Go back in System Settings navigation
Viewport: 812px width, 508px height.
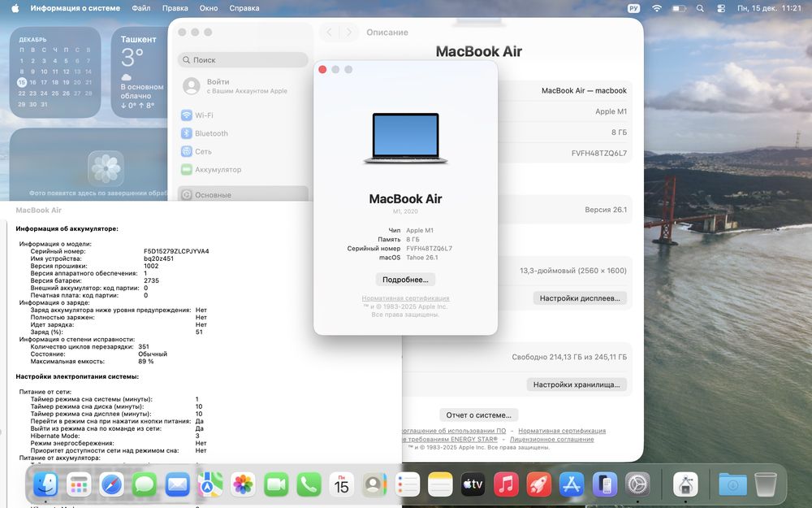pos(329,33)
